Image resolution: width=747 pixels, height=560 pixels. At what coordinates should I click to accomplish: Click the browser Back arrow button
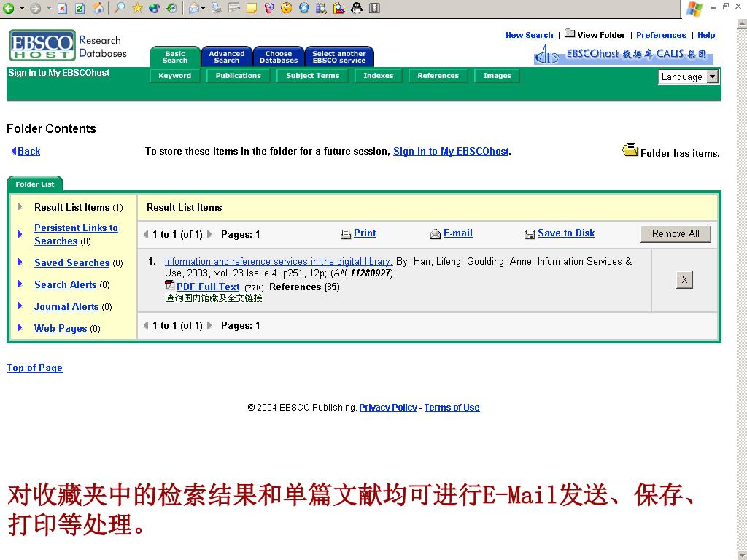(8, 8)
